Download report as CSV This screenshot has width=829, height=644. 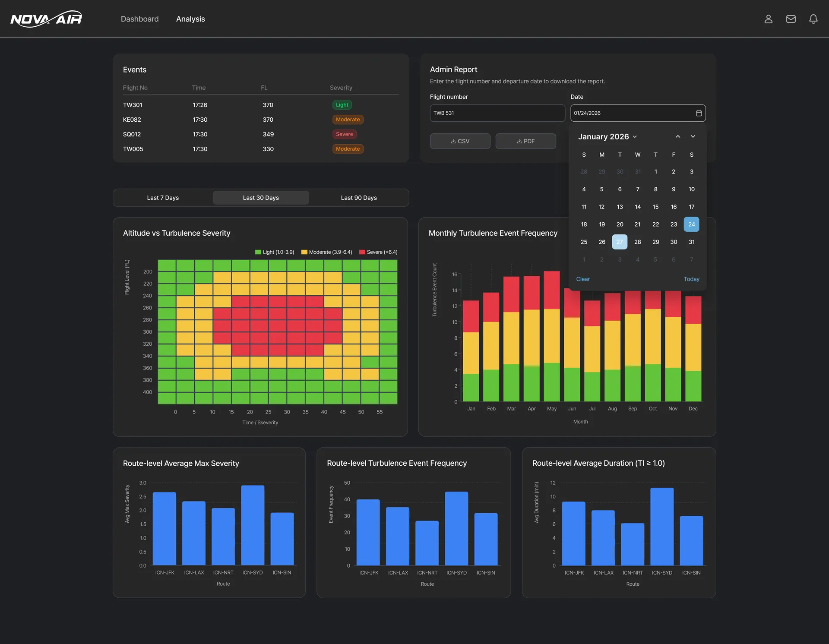point(460,141)
